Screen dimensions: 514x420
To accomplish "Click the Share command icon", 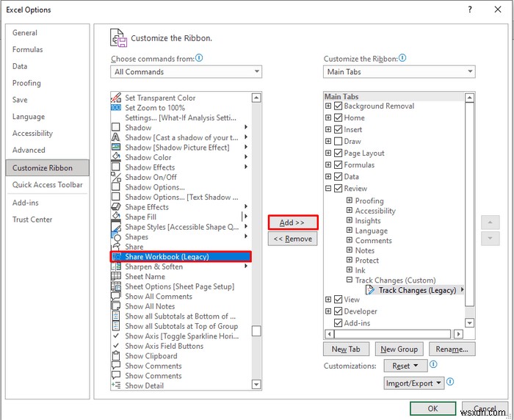I will click(x=116, y=246).
